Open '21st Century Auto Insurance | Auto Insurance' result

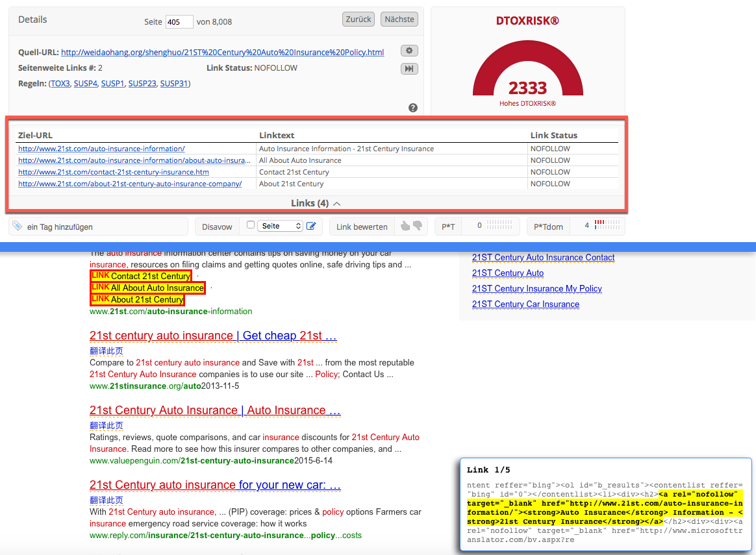(x=215, y=410)
